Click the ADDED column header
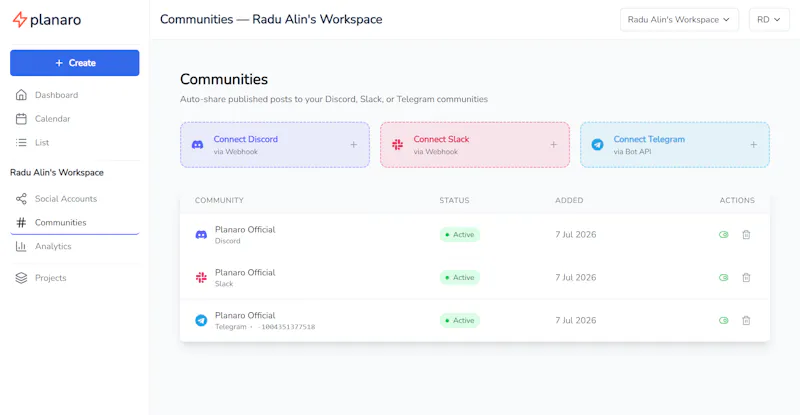Viewport: 800px width, 415px height. 569,201
